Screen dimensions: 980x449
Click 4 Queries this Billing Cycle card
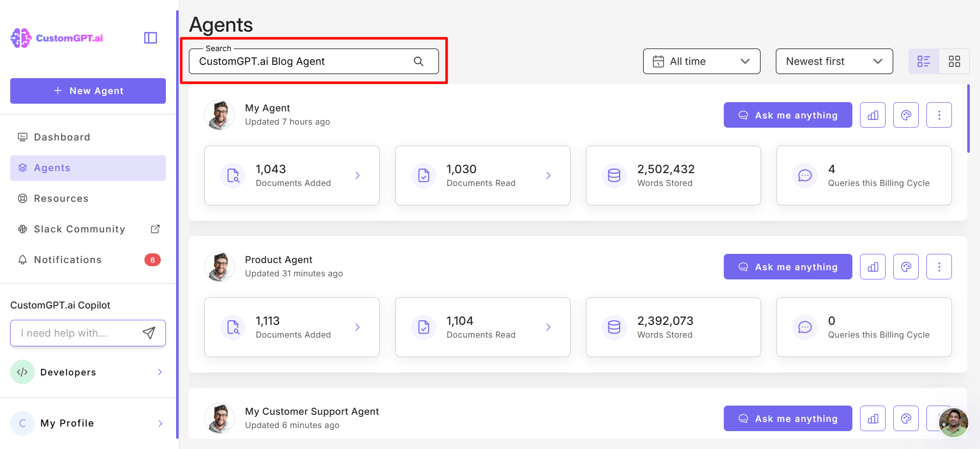pyautogui.click(x=864, y=176)
